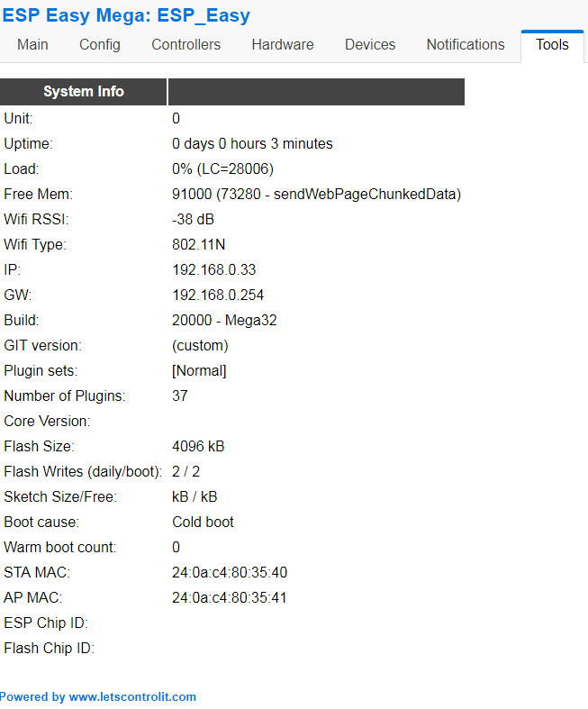Switch to the Config tab
Screen dimensions: 588x709
pos(100,45)
